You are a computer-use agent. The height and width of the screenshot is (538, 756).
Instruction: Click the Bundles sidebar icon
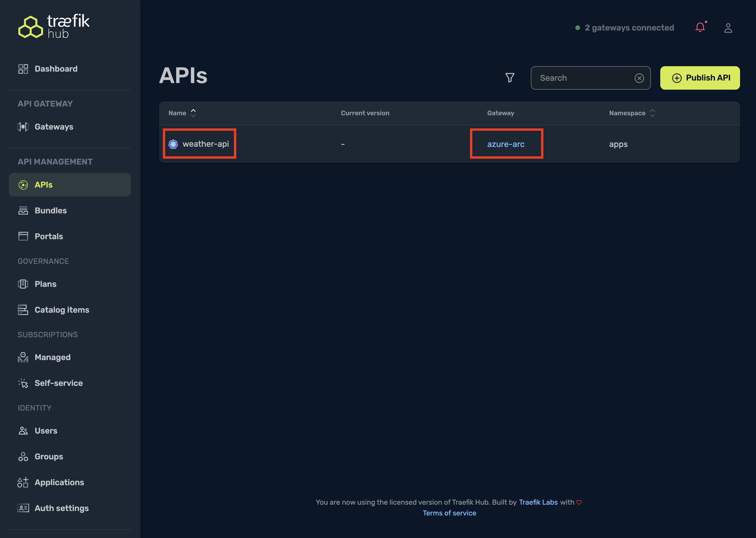[x=23, y=210]
